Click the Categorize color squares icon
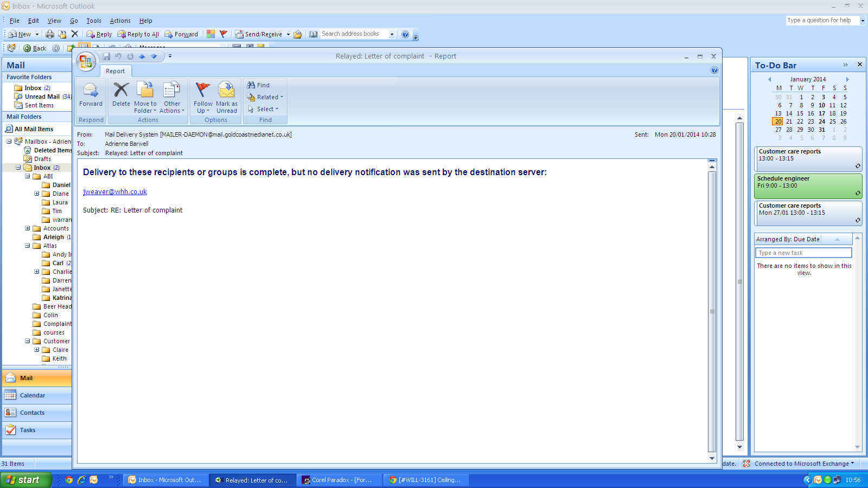Viewport: 868px width, 488px height. click(210, 34)
